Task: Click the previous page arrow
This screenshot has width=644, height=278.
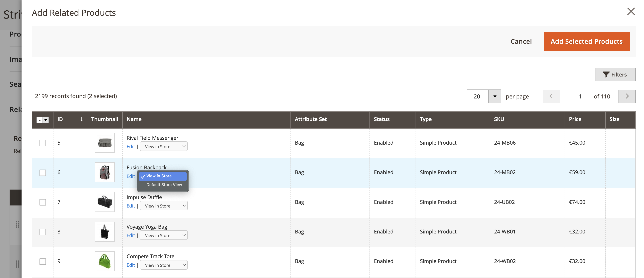Action: [x=551, y=96]
